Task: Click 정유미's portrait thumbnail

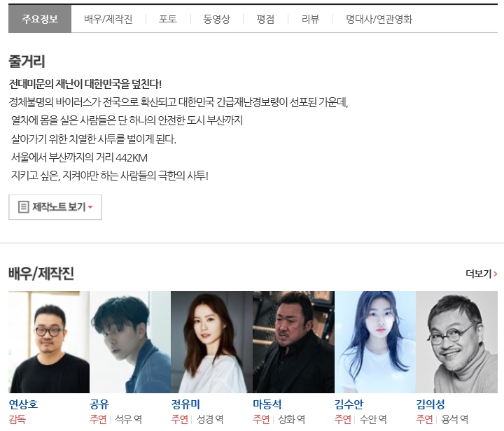Action: (211, 342)
